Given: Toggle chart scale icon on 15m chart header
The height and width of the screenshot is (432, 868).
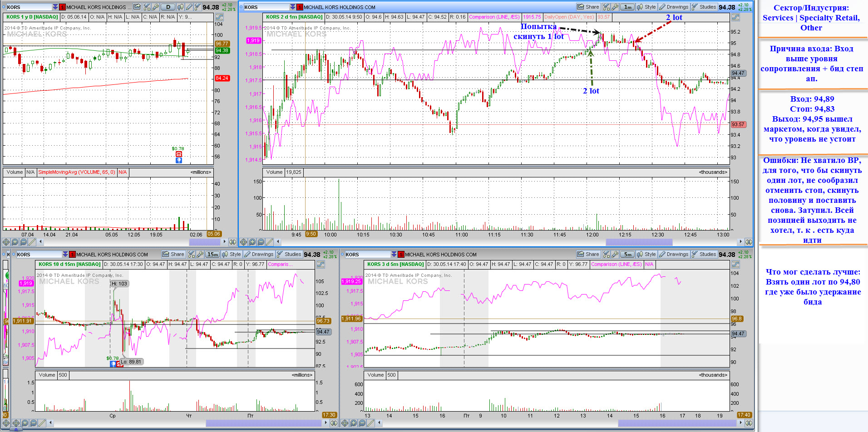Looking at the screenshot, I should tap(321, 264).
